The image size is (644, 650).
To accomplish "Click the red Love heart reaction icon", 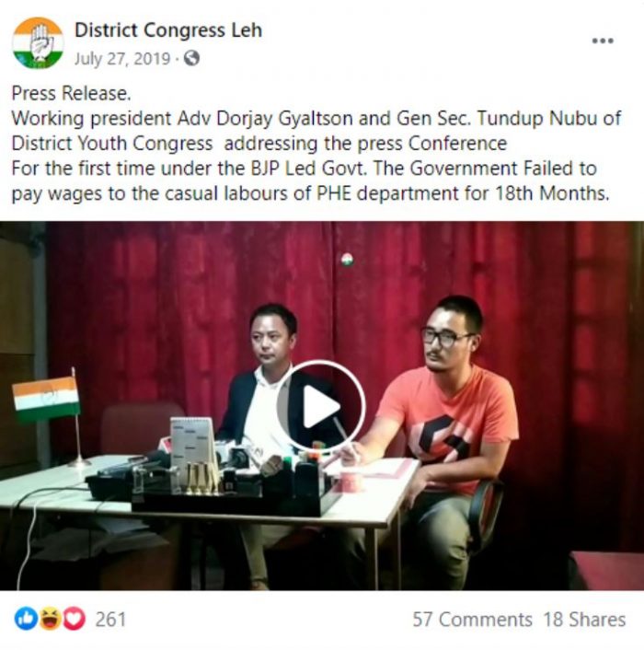I will 74,619.
